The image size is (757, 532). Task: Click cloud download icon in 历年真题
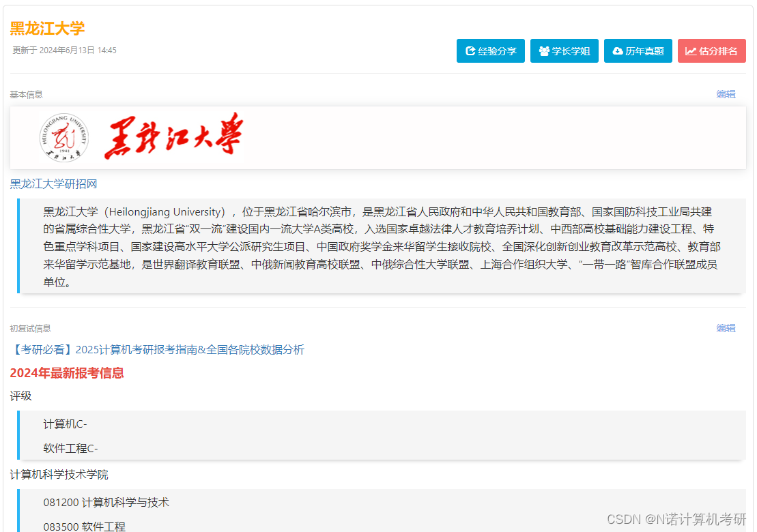[x=618, y=51]
